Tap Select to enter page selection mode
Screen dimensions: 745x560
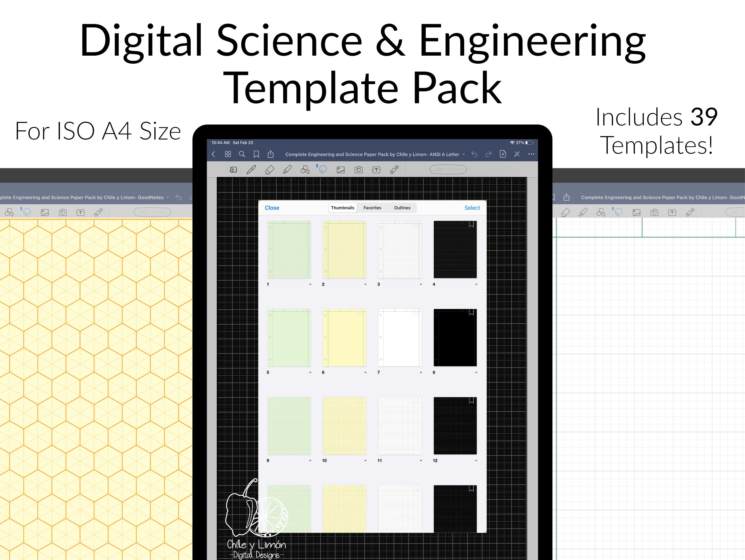[x=472, y=208]
